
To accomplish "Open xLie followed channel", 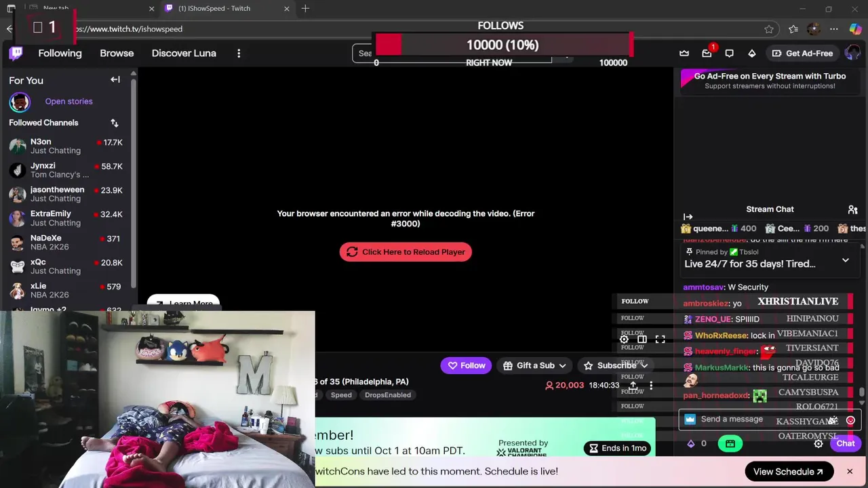I will click(66, 290).
